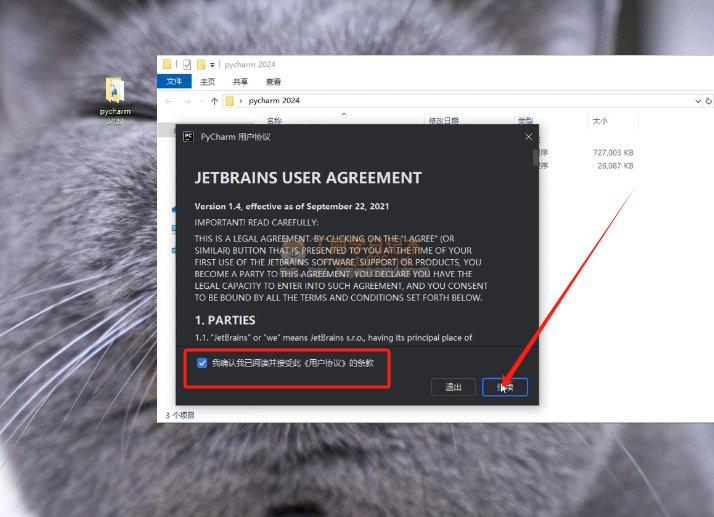Open the 文件 menu tab
714x517 pixels.
pyautogui.click(x=174, y=82)
